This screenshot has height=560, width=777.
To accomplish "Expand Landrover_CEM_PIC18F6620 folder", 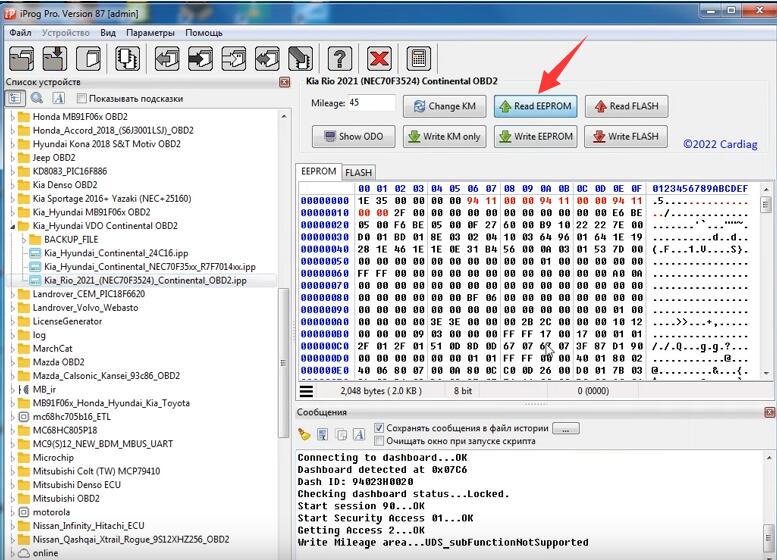I will (x=12, y=294).
